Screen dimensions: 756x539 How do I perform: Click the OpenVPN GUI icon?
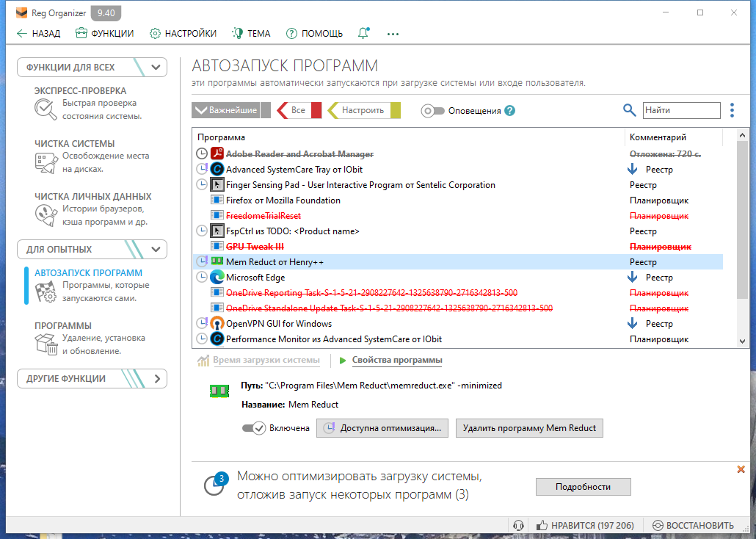click(217, 324)
